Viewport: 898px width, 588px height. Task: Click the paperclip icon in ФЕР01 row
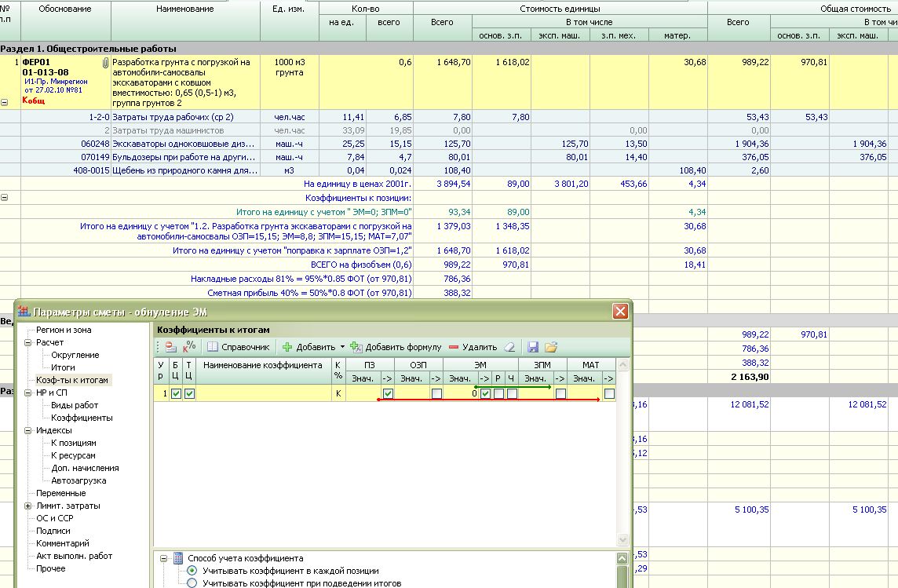click(104, 62)
